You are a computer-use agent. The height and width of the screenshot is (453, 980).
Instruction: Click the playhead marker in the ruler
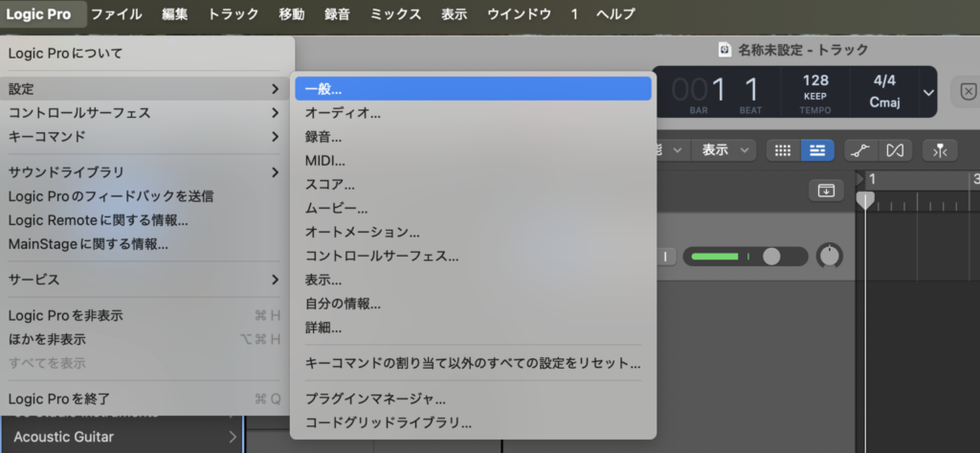[865, 200]
